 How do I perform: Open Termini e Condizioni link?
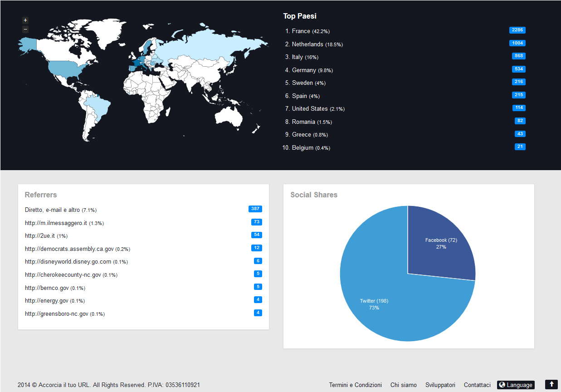(x=355, y=385)
